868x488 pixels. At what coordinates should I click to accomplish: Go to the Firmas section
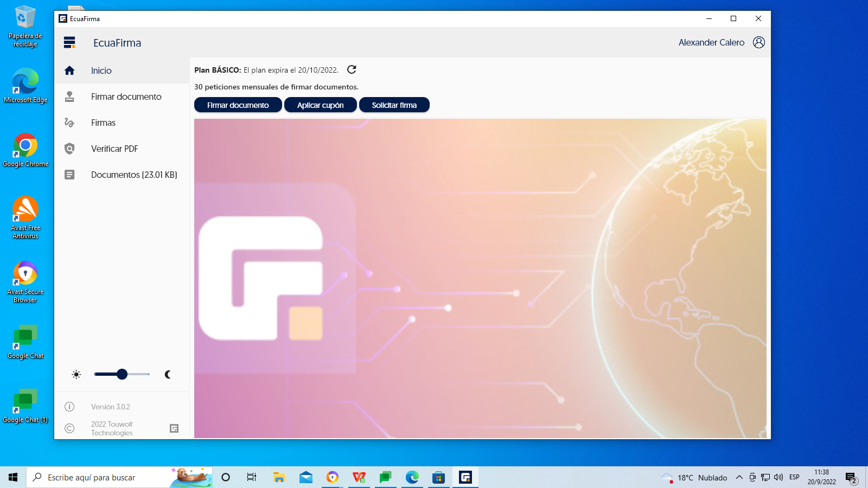[x=122, y=123]
